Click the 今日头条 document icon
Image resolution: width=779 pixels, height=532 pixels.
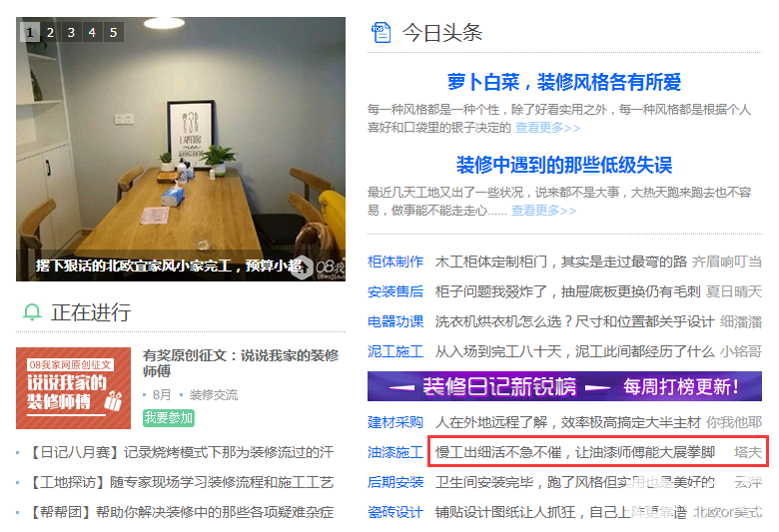[x=382, y=33]
